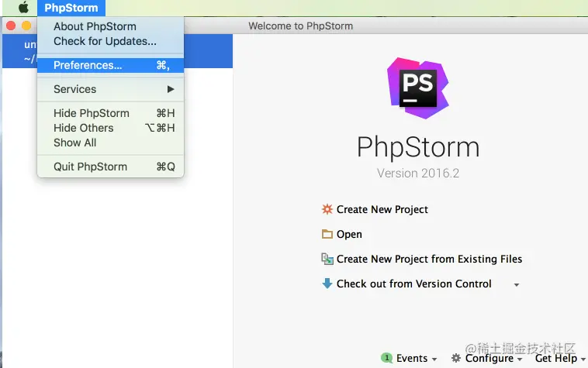588x368 pixels.
Task: Choose Hide Others menu entry
Action: (111, 128)
